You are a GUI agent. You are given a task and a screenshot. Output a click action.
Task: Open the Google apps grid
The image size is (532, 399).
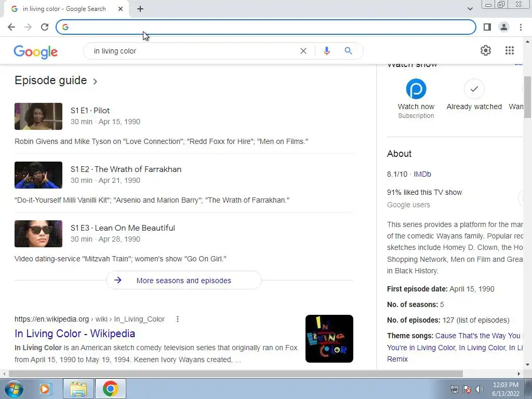(509, 50)
